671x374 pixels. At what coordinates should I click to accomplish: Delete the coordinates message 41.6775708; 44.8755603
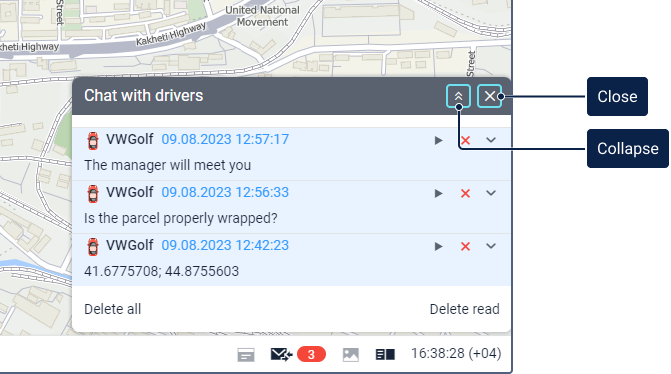click(x=465, y=246)
